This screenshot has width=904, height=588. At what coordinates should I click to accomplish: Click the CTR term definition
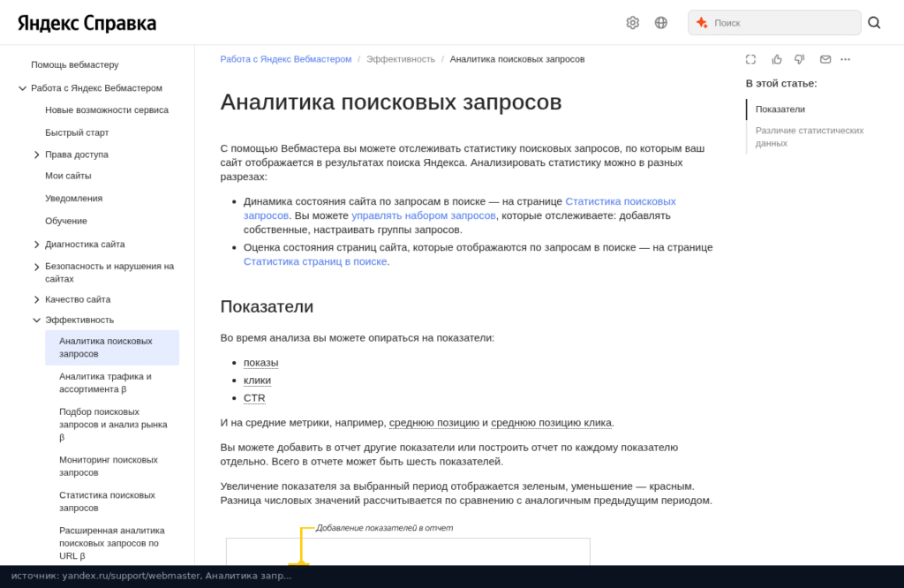click(254, 398)
